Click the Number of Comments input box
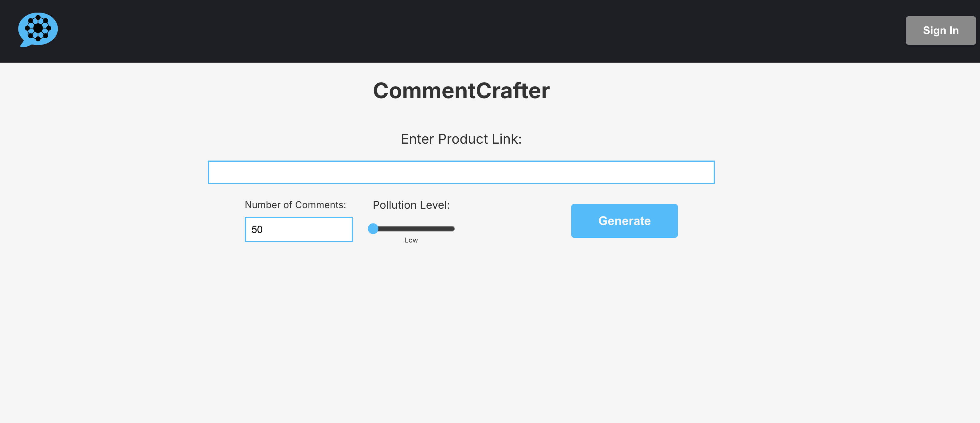This screenshot has width=980, height=423. [x=299, y=230]
